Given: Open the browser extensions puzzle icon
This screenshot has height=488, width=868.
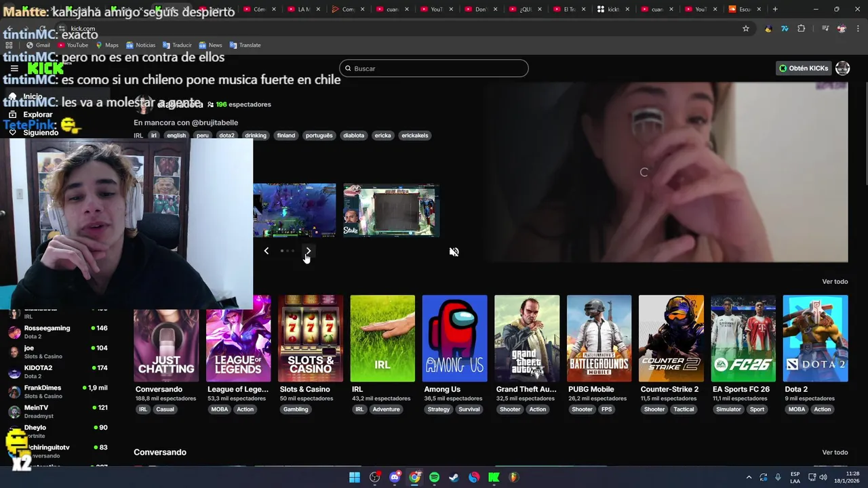Looking at the screenshot, I should click(x=801, y=28).
